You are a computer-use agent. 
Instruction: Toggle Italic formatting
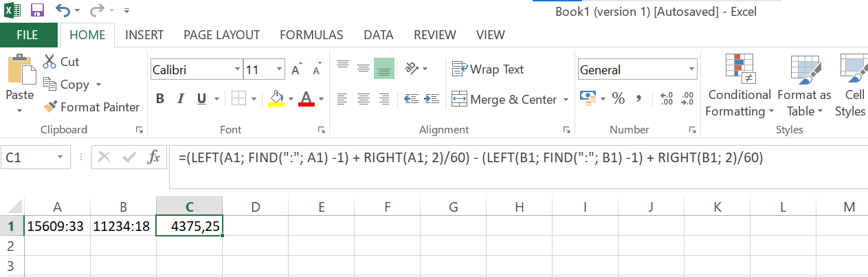click(x=181, y=99)
